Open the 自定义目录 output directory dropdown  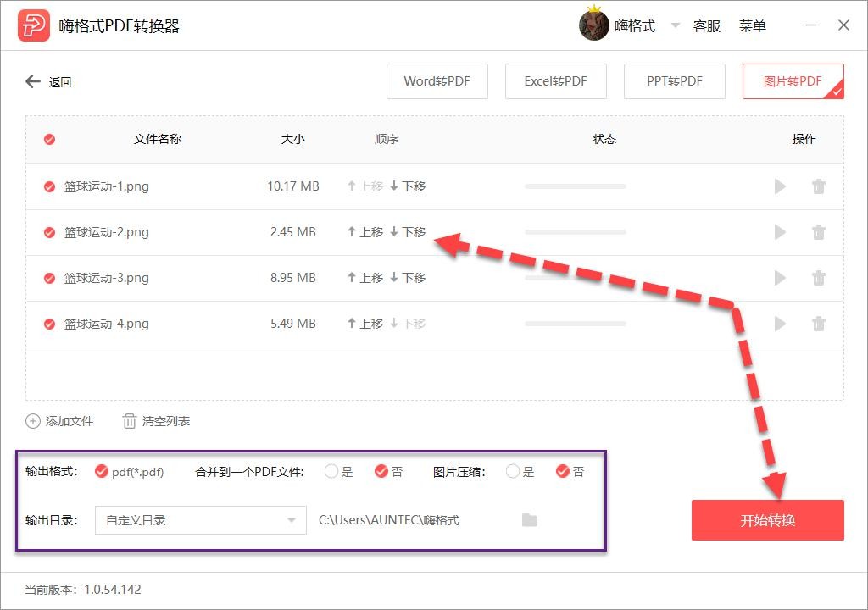(201, 520)
